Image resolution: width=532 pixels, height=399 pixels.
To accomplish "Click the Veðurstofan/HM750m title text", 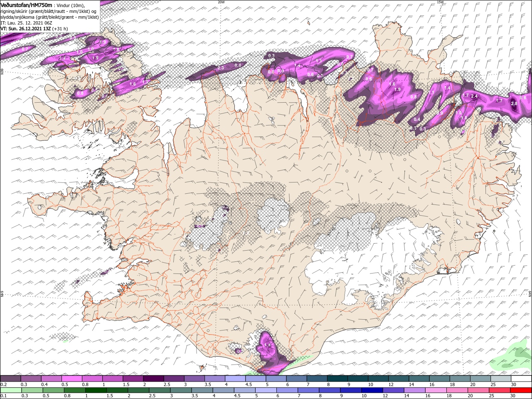I will (x=26, y=5).
